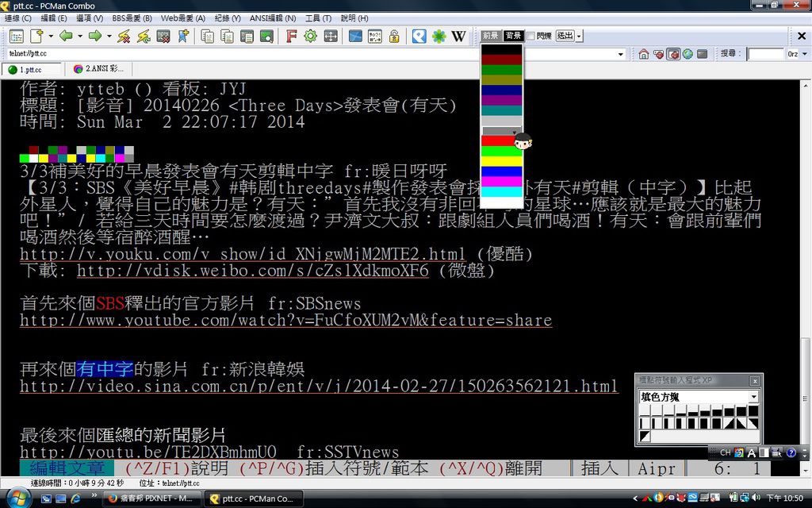The width and height of the screenshot is (812, 508).
Task: Pick the cyan color swatch
Action: point(502,192)
